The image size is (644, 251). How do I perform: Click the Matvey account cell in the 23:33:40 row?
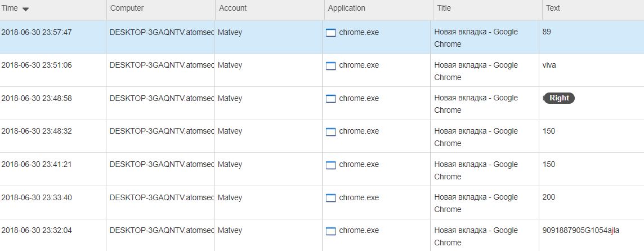pyautogui.click(x=230, y=197)
